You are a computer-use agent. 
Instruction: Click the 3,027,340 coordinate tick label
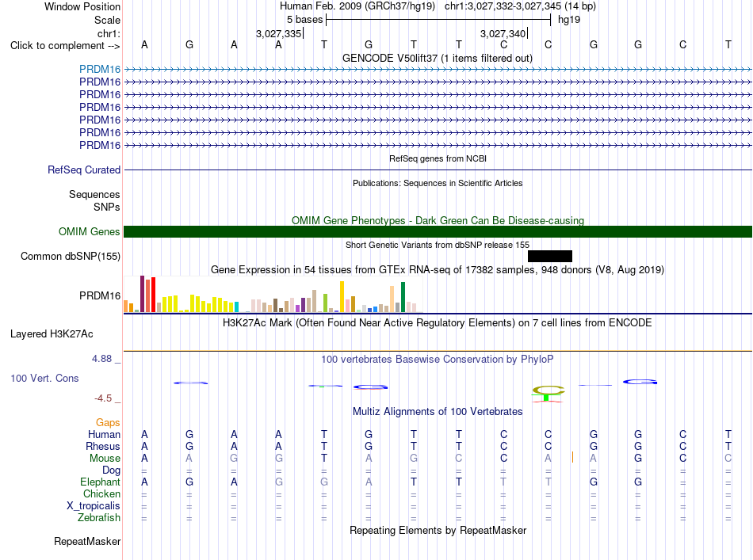click(x=503, y=33)
